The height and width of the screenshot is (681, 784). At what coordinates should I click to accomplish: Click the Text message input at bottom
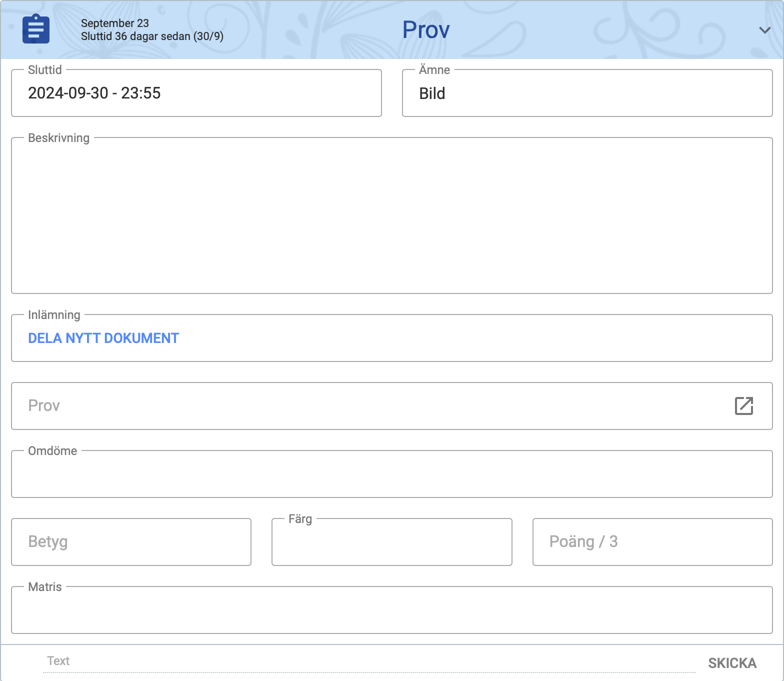369,661
